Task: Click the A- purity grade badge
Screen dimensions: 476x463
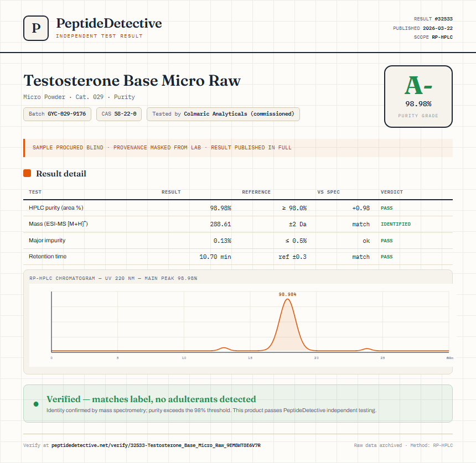Action: point(418,96)
